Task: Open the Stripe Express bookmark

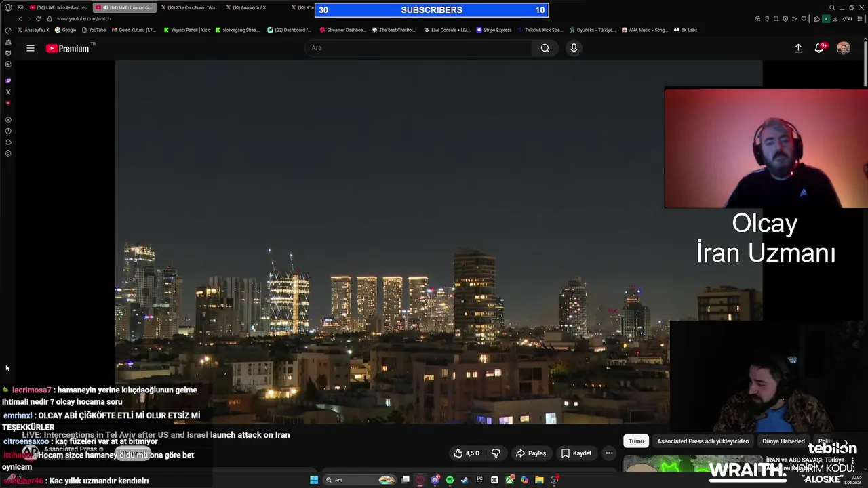Action: [494, 30]
